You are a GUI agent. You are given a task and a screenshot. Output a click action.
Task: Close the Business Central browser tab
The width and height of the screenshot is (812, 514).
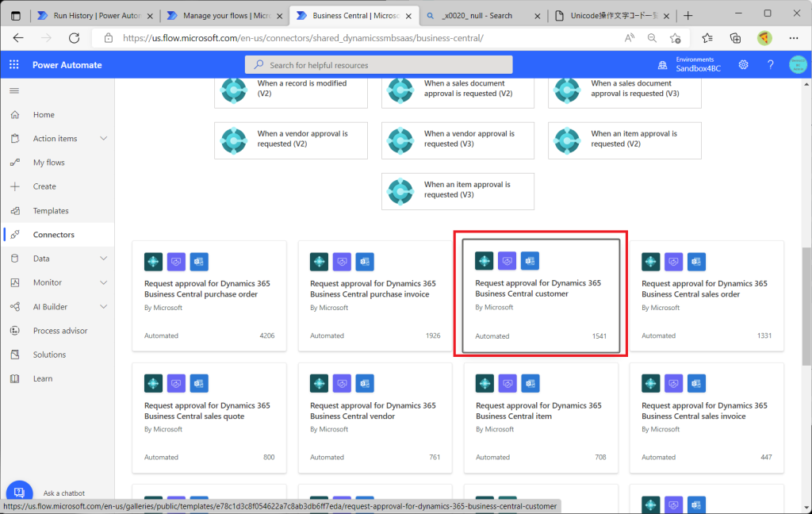click(x=408, y=16)
